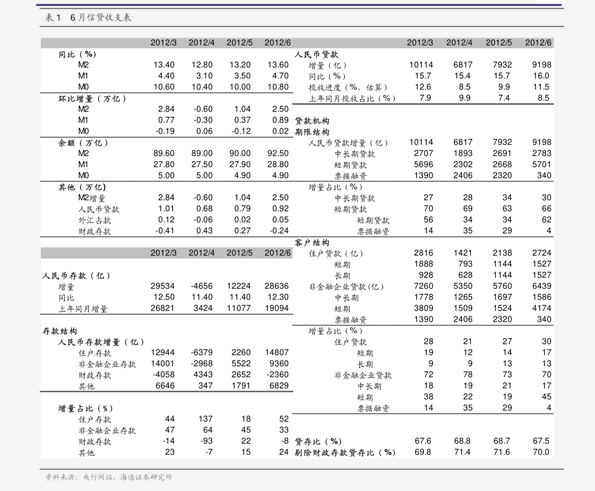595x491 pixels.
Task: Click the 2012/4 header in lower-left table
Action: (x=201, y=253)
